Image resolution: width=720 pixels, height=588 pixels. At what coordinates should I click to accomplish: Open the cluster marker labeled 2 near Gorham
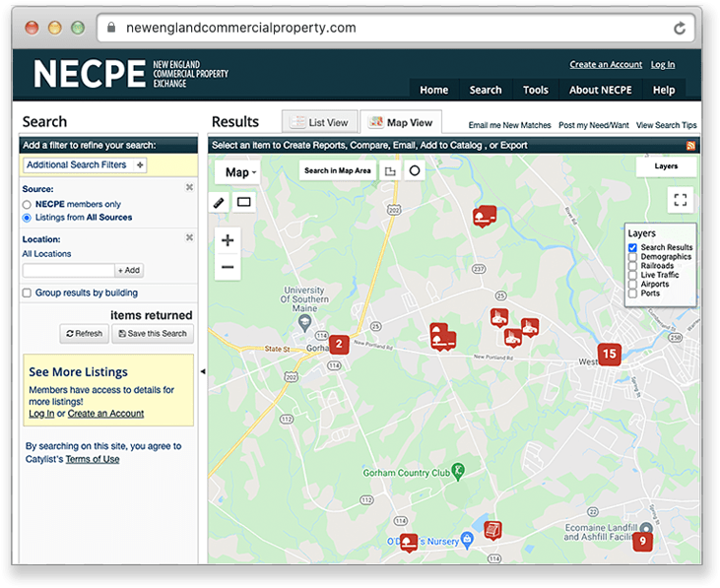(x=339, y=344)
